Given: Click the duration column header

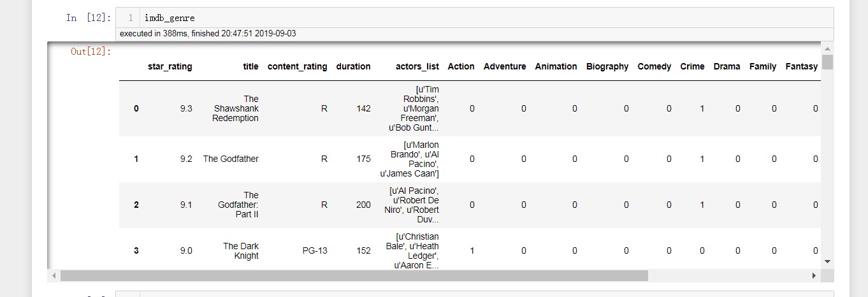Looking at the screenshot, I should click(x=353, y=66).
